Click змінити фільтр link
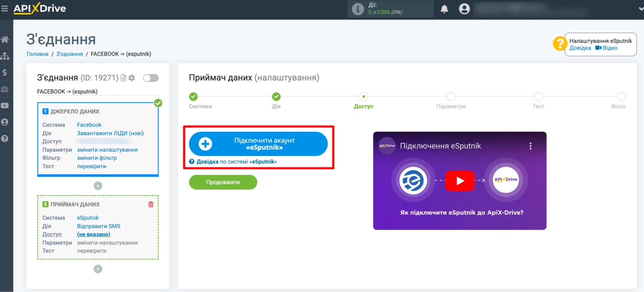 pos(97,158)
